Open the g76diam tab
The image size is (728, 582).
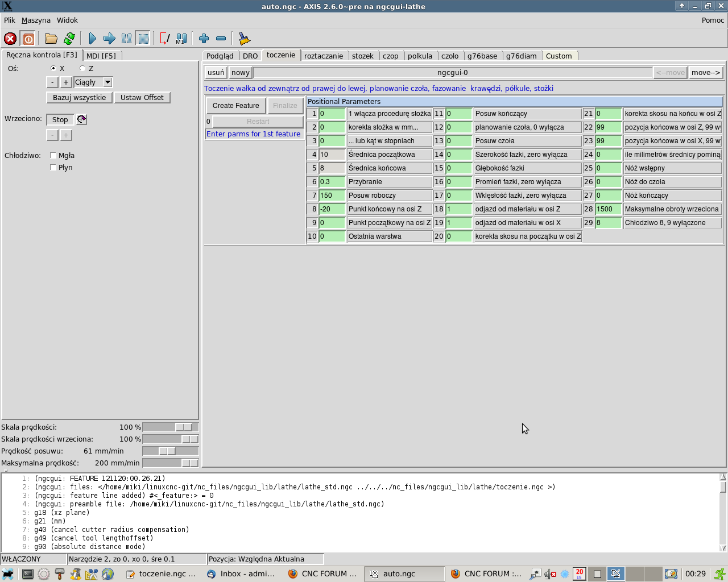pyautogui.click(x=522, y=56)
